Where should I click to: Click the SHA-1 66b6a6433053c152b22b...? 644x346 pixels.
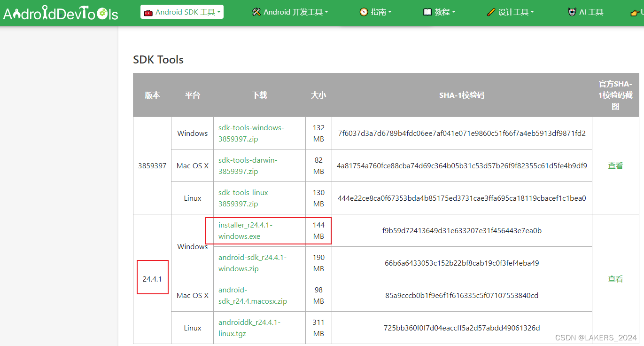pyautogui.click(x=462, y=263)
